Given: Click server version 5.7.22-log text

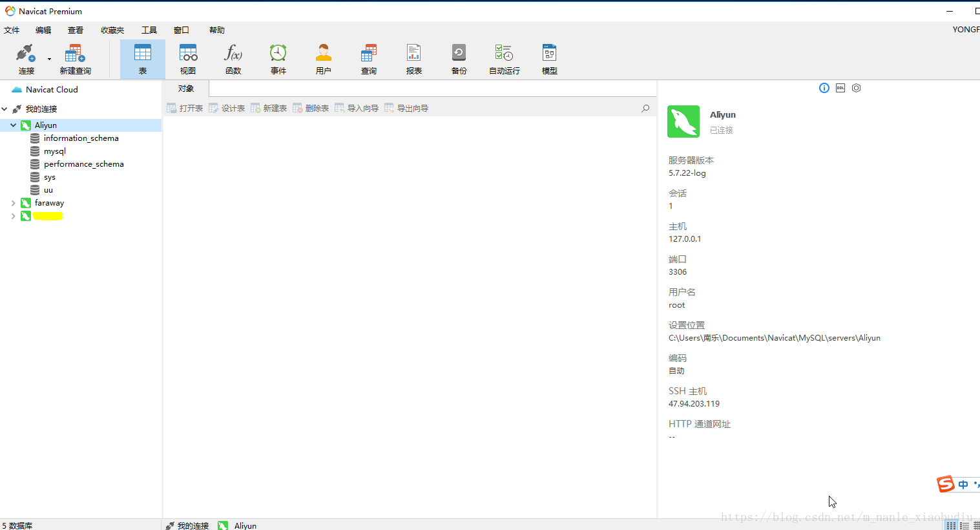Looking at the screenshot, I should tap(687, 173).
